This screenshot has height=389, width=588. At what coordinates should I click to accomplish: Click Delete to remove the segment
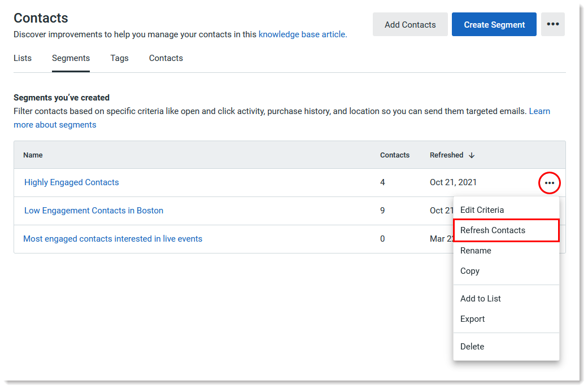coord(472,346)
